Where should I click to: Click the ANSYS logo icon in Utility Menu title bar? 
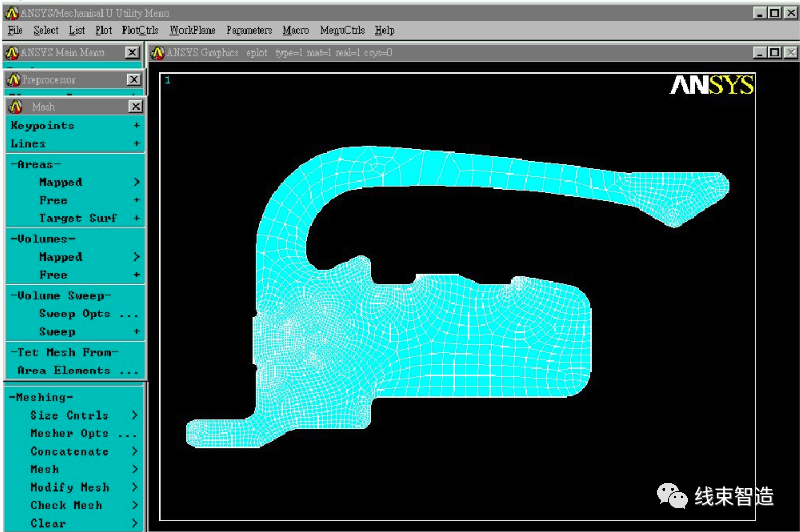(12, 13)
